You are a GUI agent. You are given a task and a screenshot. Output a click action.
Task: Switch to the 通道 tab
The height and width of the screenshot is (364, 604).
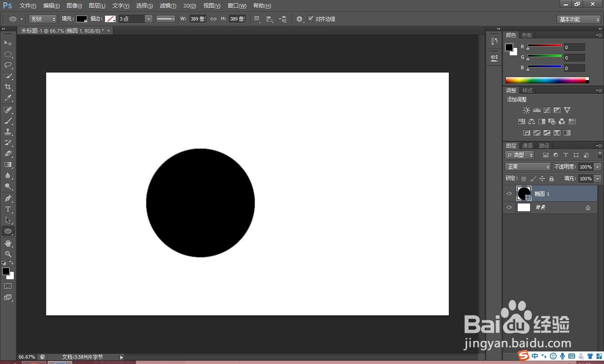[527, 146]
